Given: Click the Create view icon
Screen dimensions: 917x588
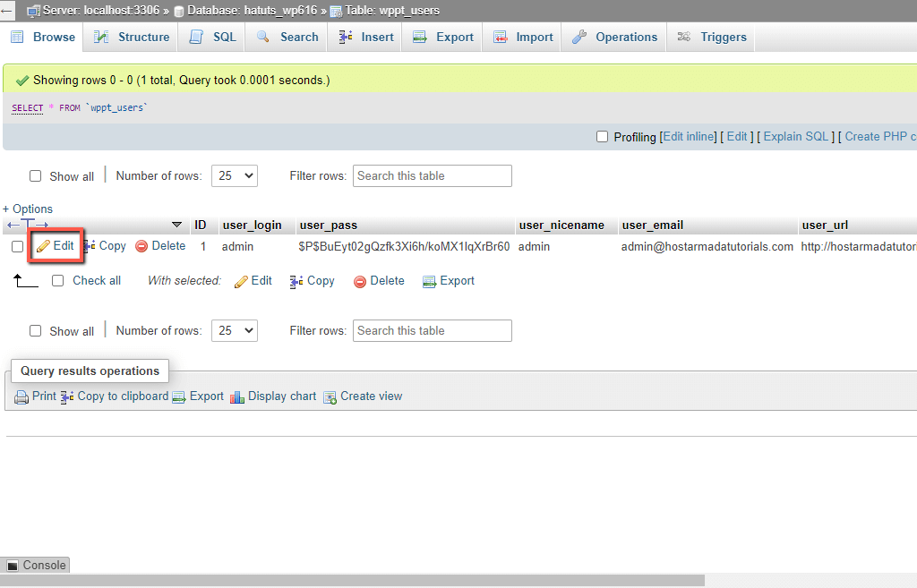Looking at the screenshot, I should [x=330, y=397].
